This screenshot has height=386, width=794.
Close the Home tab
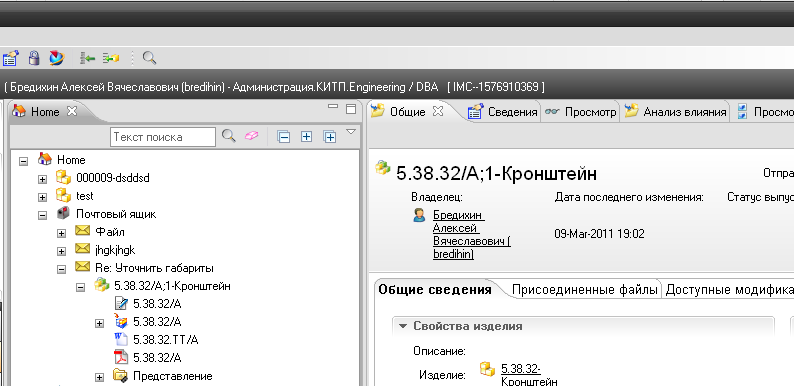tap(72, 111)
